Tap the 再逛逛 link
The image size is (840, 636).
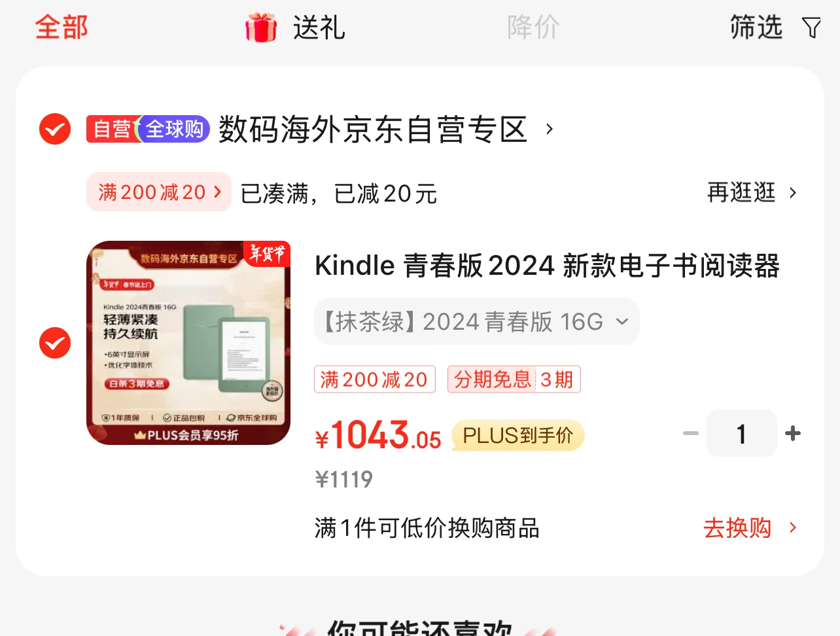point(752,192)
